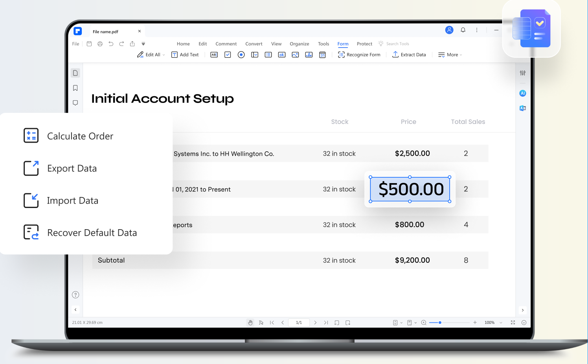Screen dimensions: 588x364
Task: Open the Convert tab
Action: 254,44
